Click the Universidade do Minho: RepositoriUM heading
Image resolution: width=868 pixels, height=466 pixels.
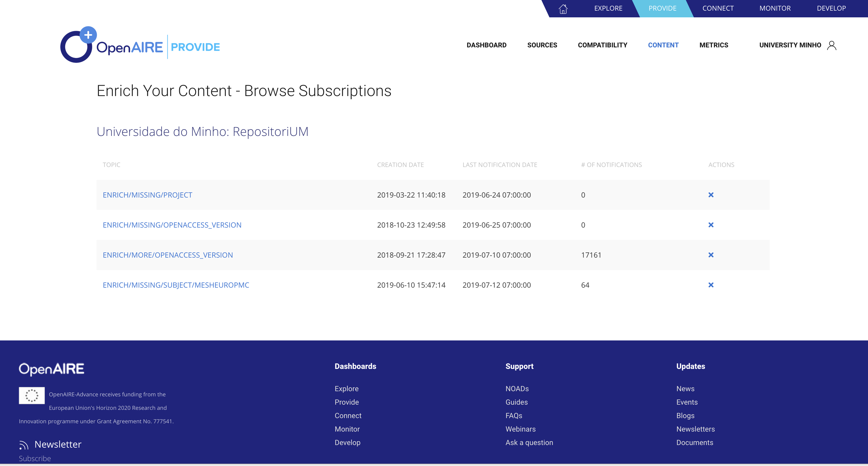(x=202, y=132)
